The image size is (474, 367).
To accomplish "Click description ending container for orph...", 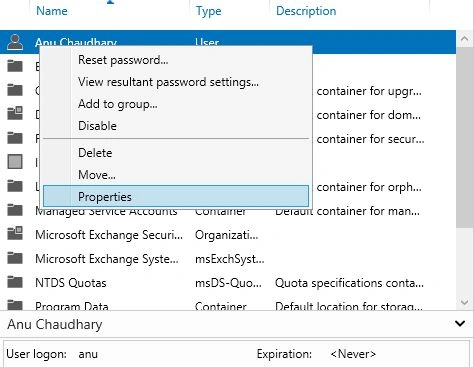I will point(369,187).
